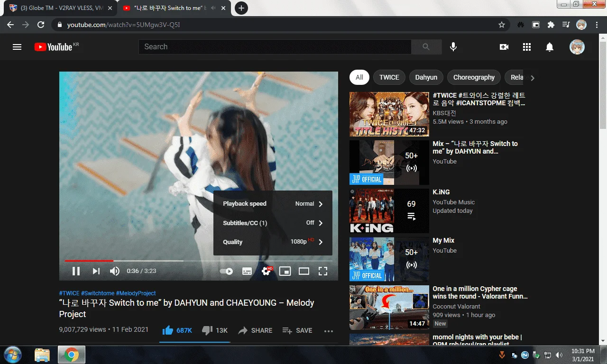Open the YouTube apps grid
Image resolution: width=607 pixels, height=364 pixels.
tap(526, 47)
